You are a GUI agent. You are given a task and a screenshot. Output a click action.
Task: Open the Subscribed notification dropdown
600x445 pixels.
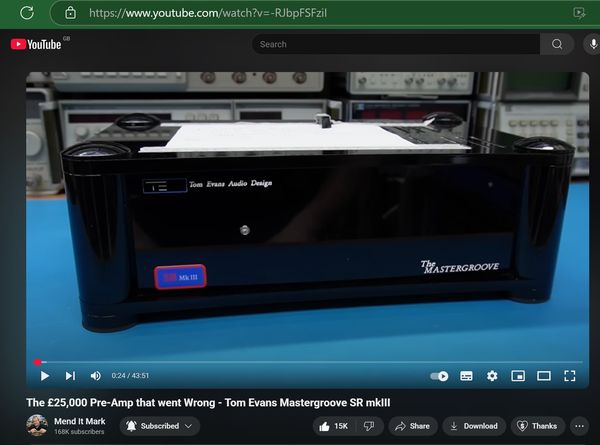coord(160,426)
